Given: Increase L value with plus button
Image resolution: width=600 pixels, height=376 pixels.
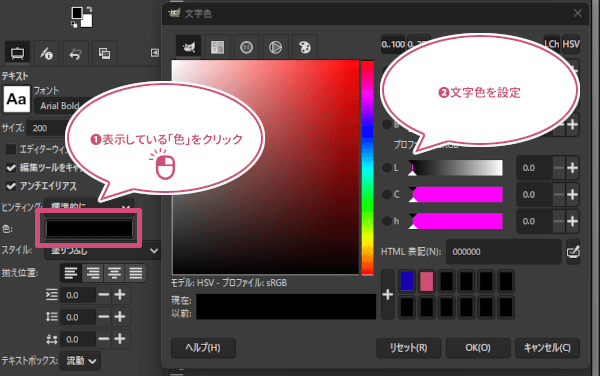Looking at the screenshot, I should 572,168.
